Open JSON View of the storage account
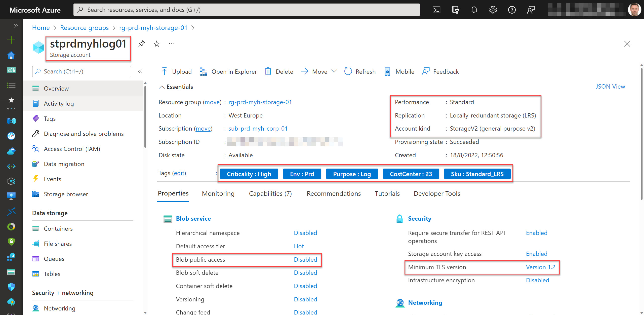Viewport: 644px width, 315px height. click(x=610, y=86)
